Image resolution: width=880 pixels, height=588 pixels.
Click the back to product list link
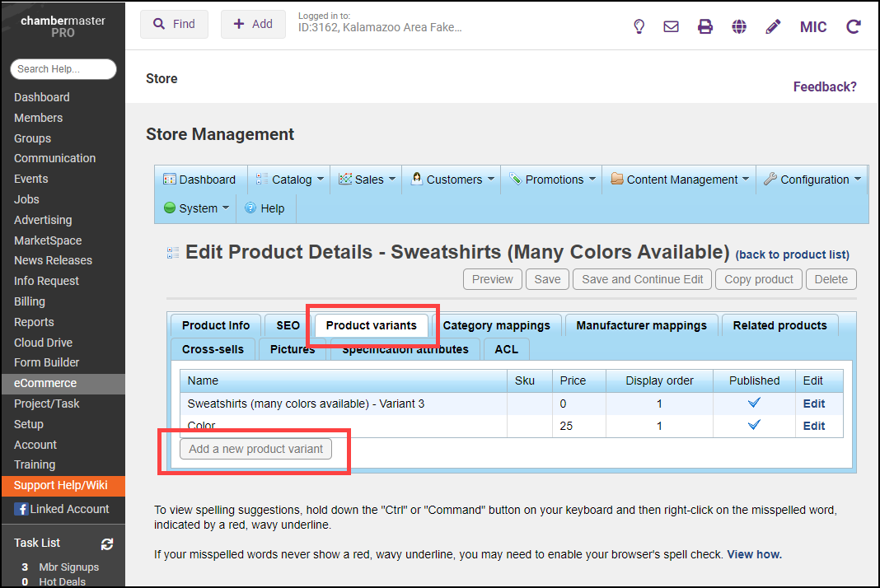tap(792, 254)
